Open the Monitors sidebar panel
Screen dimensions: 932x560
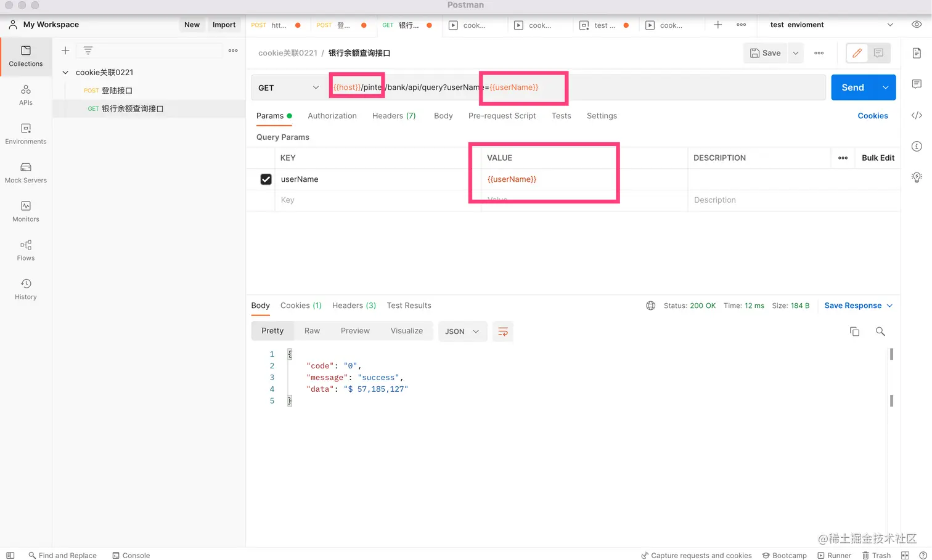[26, 212]
